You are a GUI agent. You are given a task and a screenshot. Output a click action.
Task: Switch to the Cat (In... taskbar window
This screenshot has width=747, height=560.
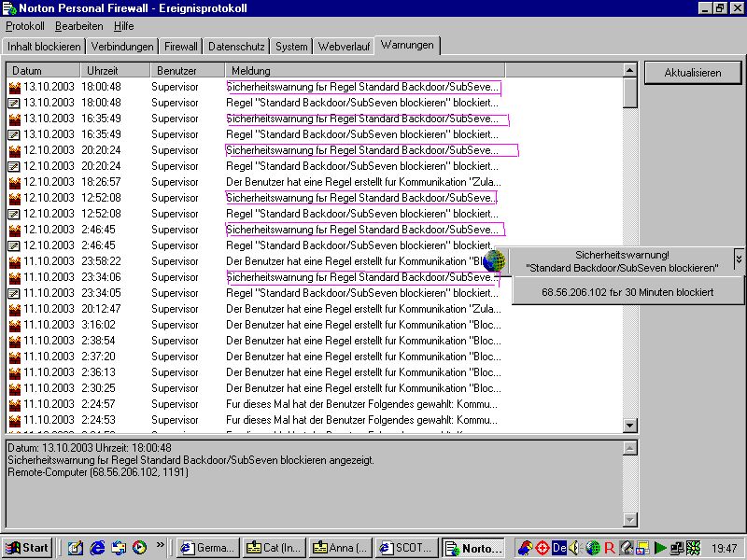pyautogui.click(x=275, y=548)
